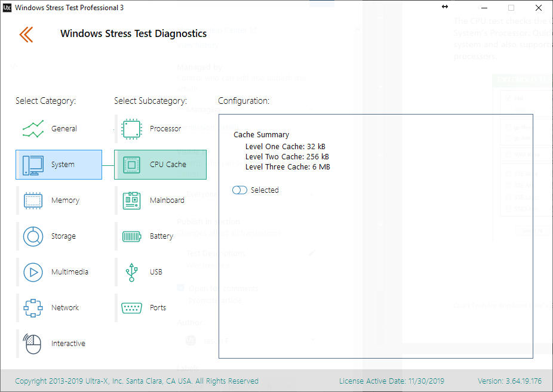Image resolution: width=553 pixels, height=392 pixels.
Task: Click the UX app icon in title bar
Action: click(x=7, y=8)
